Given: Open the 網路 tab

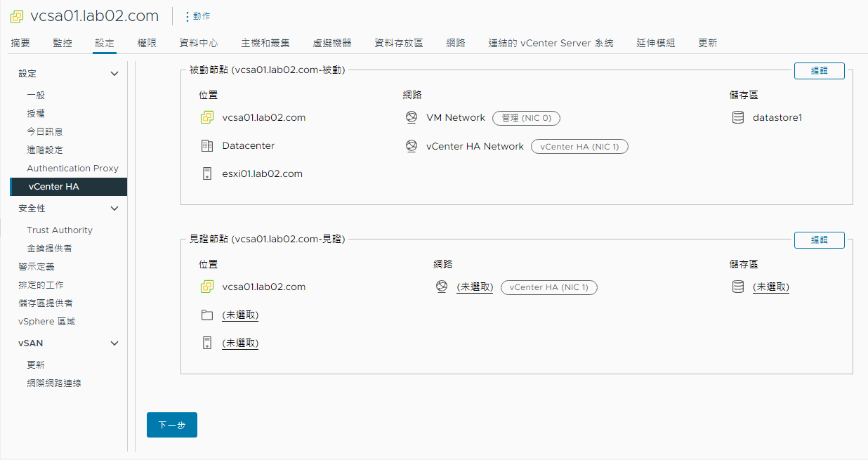Looking at the screenshot, I should coord(456,43).
